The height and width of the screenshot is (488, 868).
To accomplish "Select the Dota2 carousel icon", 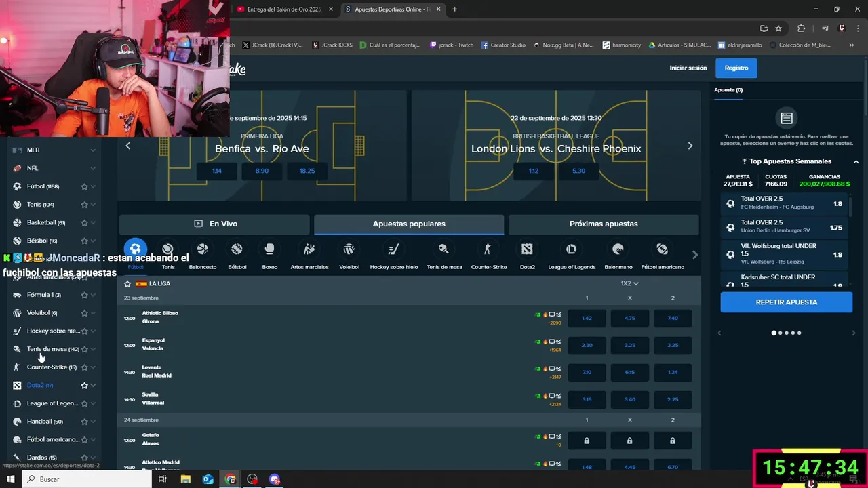I will 527,249.
